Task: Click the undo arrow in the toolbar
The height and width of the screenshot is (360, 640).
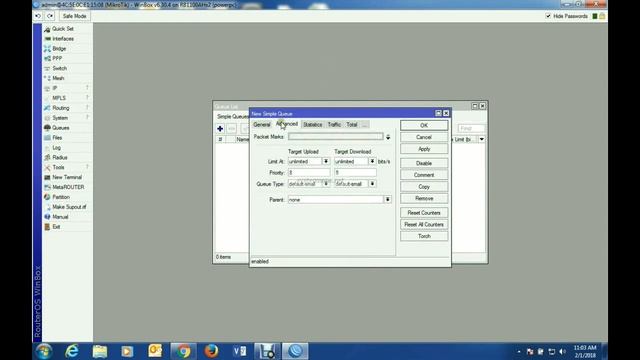Action: click(38, 16)
